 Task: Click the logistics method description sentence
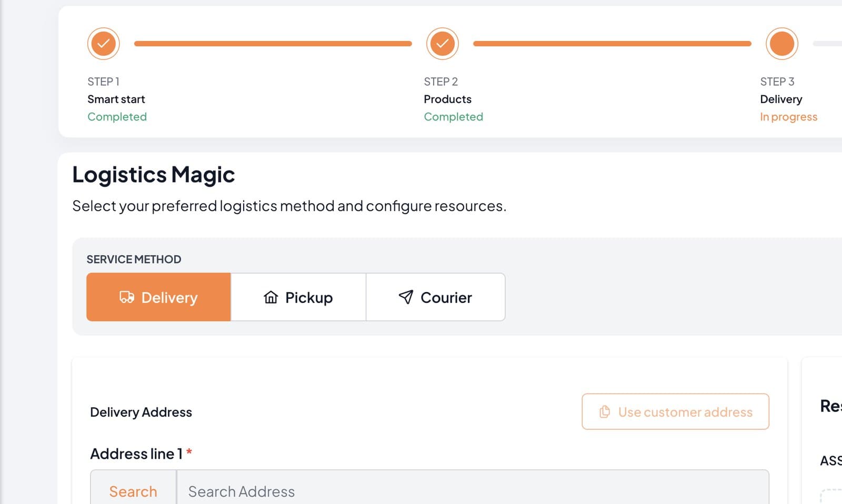(289, 206)
